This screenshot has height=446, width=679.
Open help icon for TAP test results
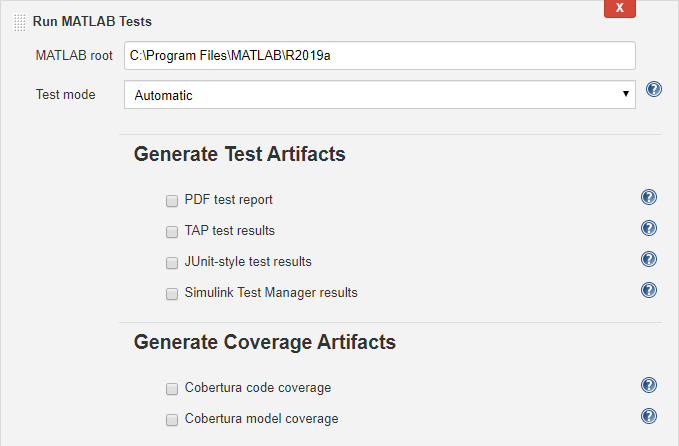[x=648, y=229]
